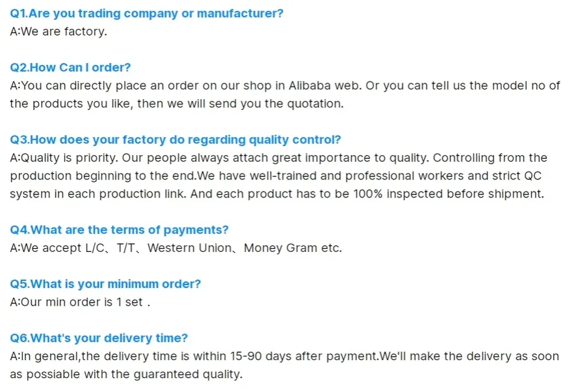
Task: Click the "Quality is priority" sentence
Action: click(65, 158)
